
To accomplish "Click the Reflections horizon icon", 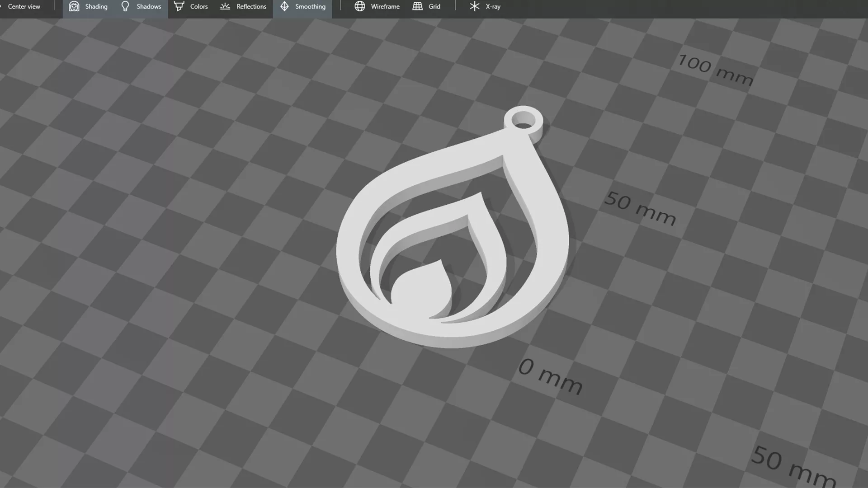I will click(225, 6).
